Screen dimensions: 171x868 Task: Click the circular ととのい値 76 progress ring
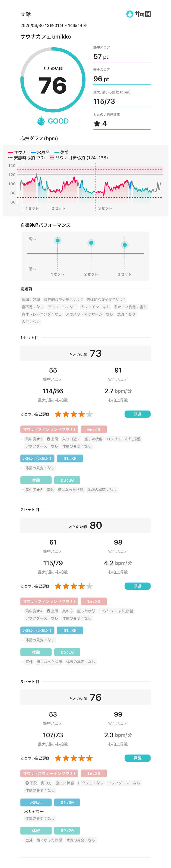pos(53,80)
